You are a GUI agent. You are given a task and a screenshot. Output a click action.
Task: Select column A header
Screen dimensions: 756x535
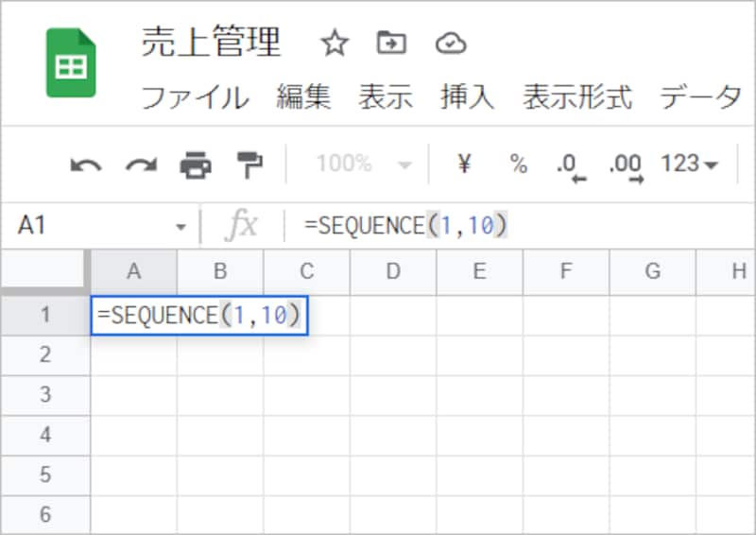[x=133, y=271]
